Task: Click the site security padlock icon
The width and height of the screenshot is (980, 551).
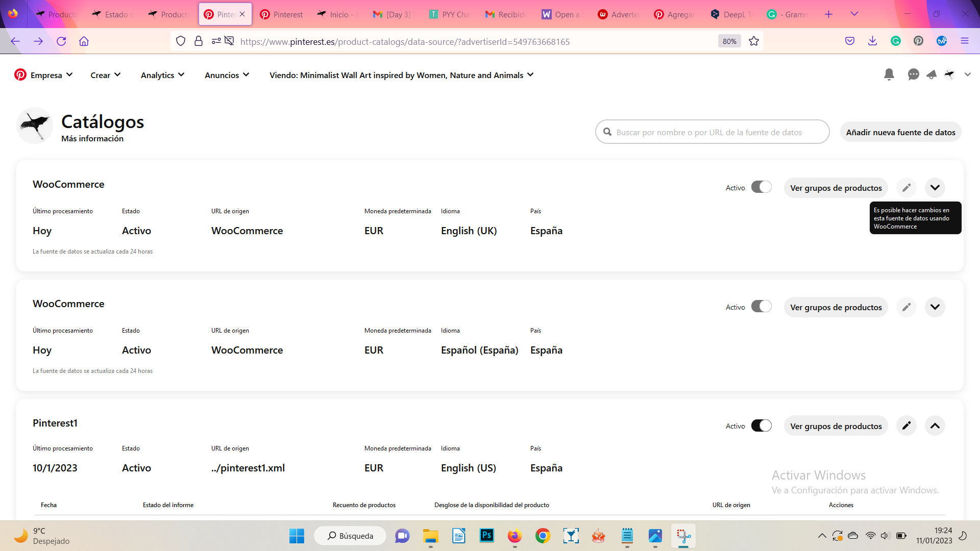Action: click(199, 41)
